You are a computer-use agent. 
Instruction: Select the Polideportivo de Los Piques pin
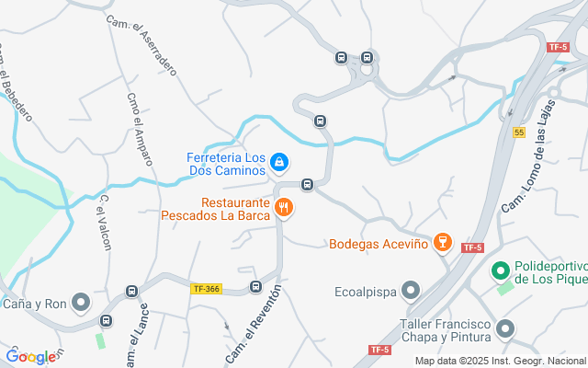pyautogui.click(x=501, y=271)
